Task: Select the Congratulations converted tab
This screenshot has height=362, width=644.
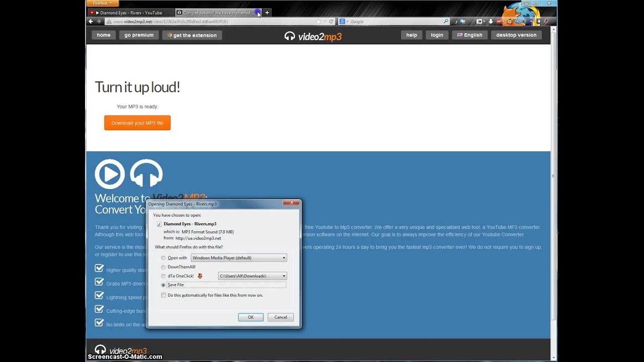Action: [218, 13]
